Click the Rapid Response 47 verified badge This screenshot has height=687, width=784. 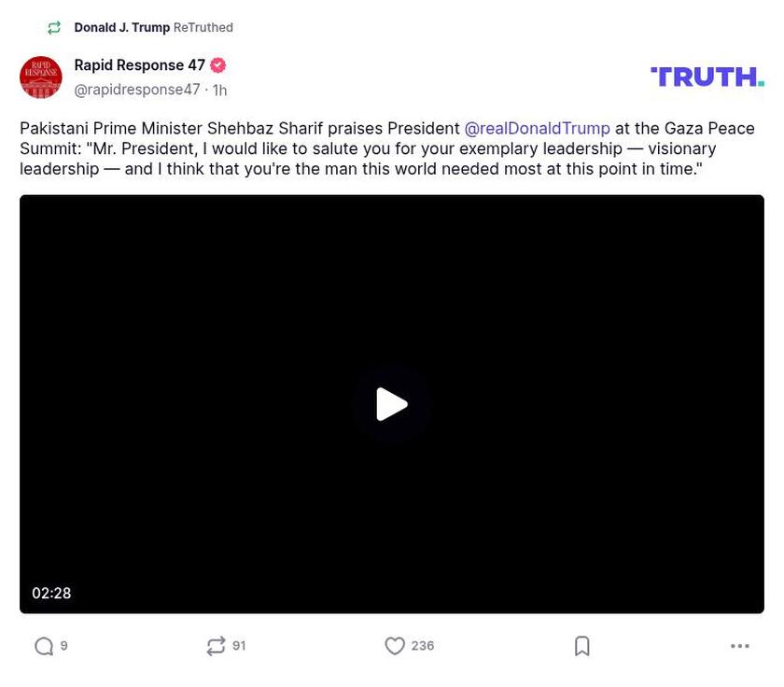[217, 65]
